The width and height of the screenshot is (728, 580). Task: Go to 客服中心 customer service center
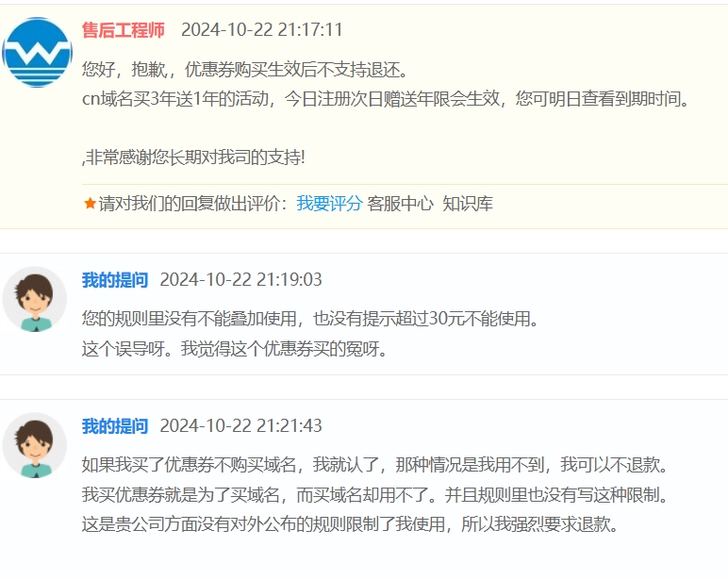(x=401, y=203)
